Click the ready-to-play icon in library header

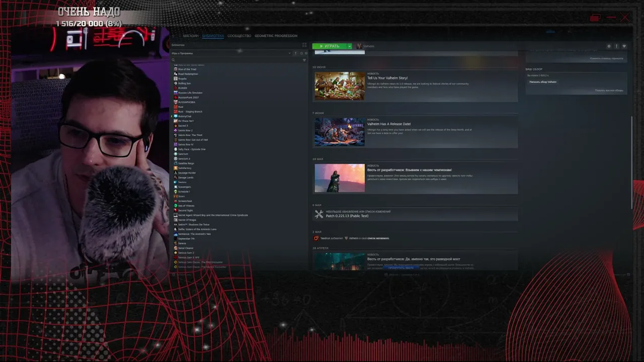click(306, 53)
